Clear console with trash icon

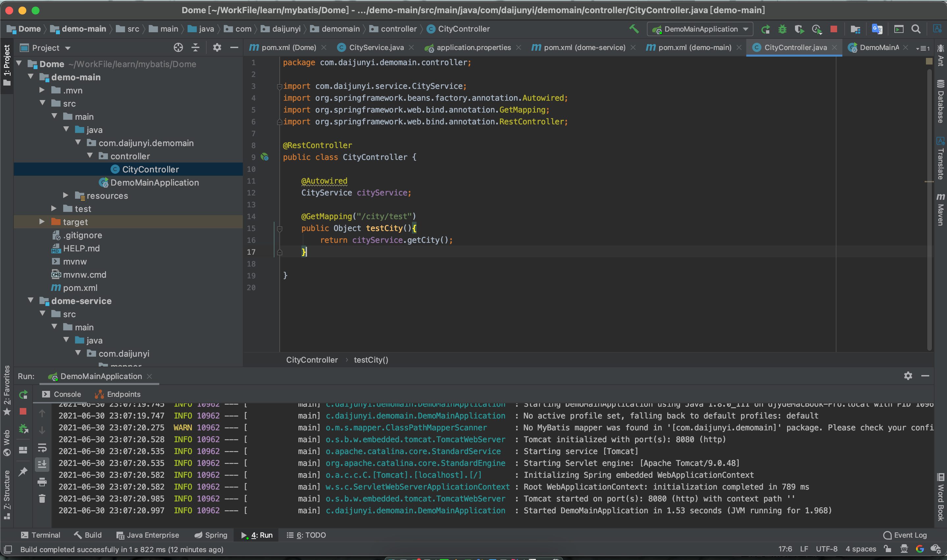click(x=42, y=498)
